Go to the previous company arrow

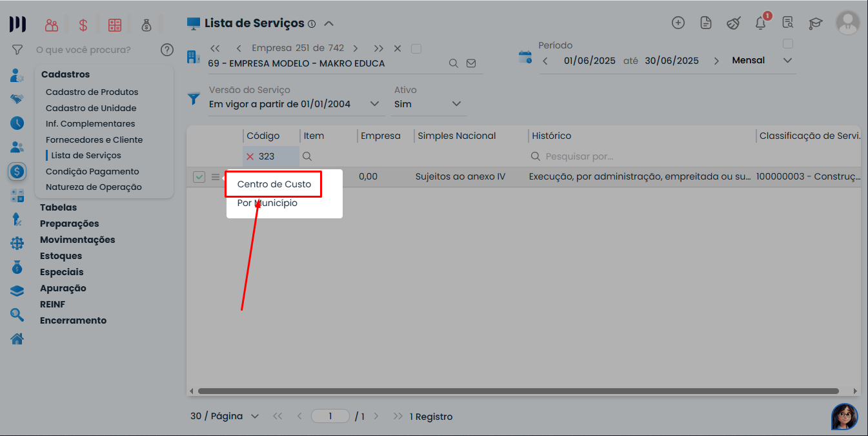239,48
